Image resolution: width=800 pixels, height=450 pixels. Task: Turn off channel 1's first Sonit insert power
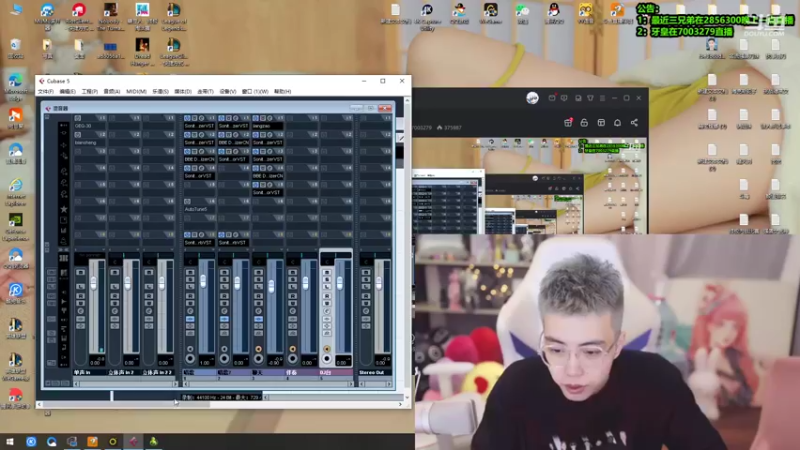(187, 118)
